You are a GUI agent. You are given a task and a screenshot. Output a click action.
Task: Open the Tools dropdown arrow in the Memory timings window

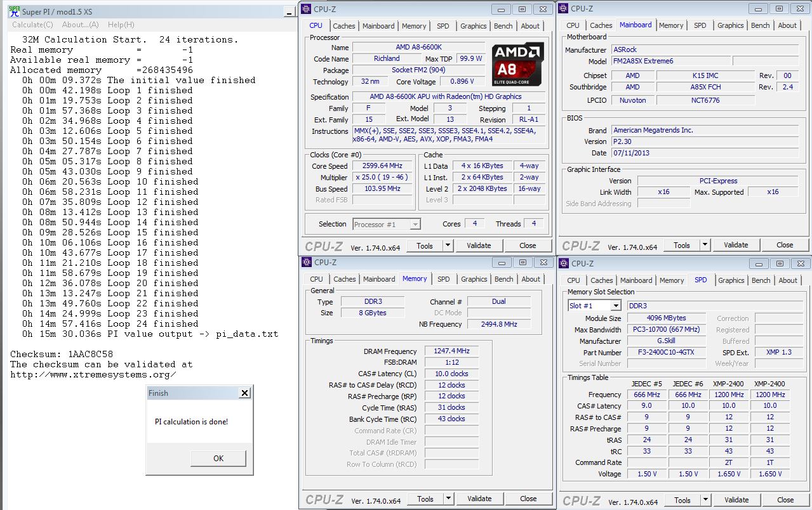pos(448,499)
